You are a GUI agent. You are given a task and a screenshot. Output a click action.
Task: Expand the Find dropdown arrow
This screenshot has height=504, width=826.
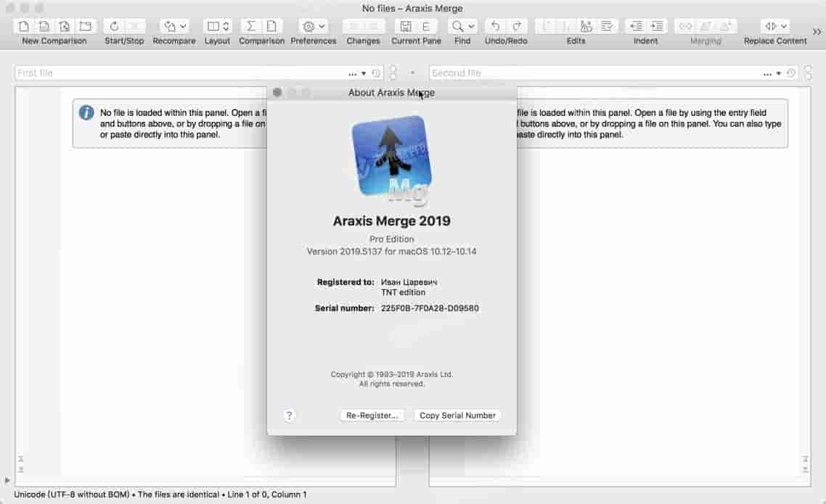pos(472,26)
